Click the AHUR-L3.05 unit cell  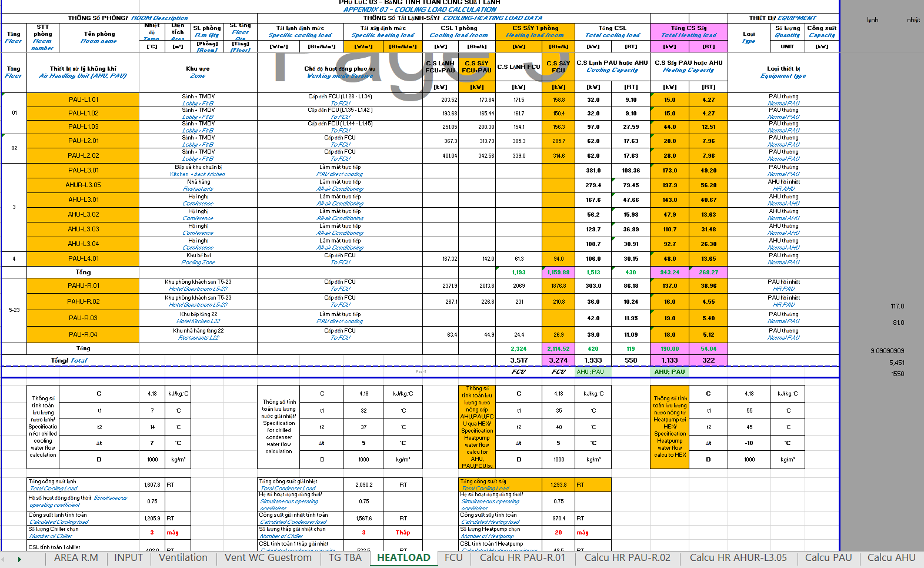[x=83, y=185]
